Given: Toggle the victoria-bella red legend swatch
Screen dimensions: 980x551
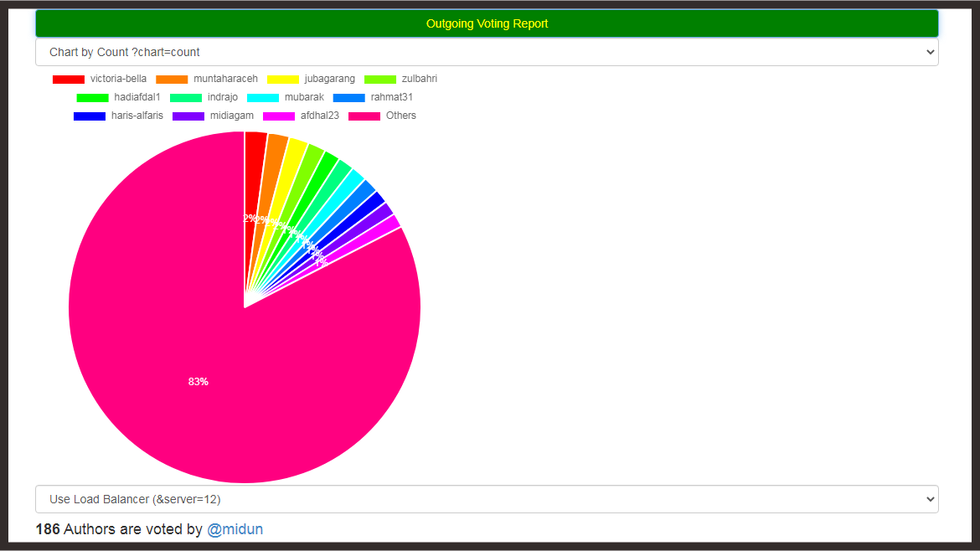Looking at the screenshot, I should 69,80.
